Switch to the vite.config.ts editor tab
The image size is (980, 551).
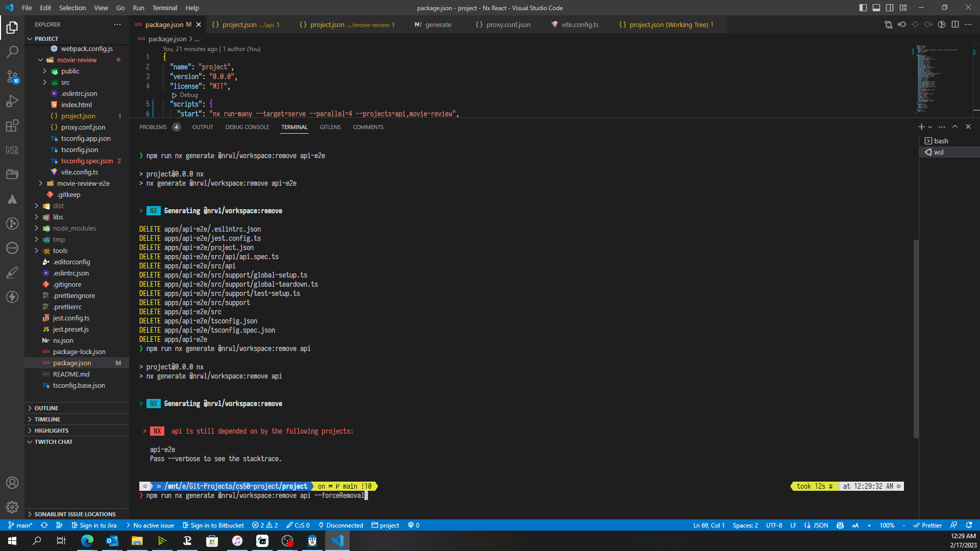579,24
